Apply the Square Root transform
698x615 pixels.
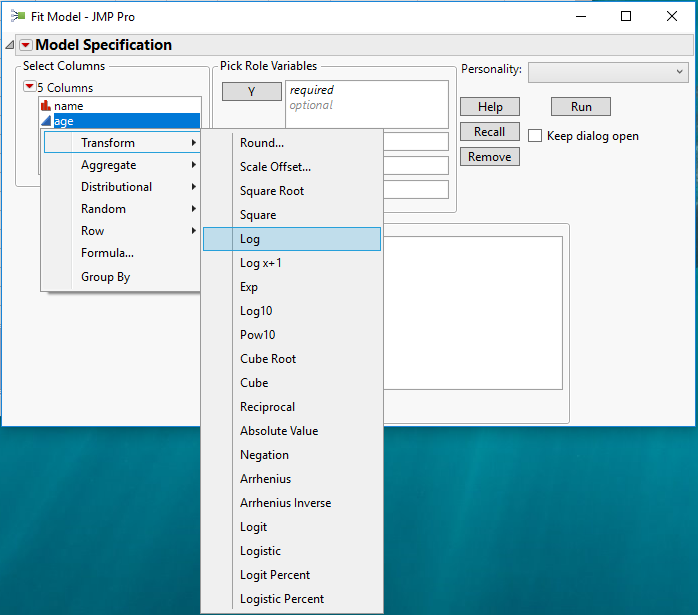pos(292,191)
